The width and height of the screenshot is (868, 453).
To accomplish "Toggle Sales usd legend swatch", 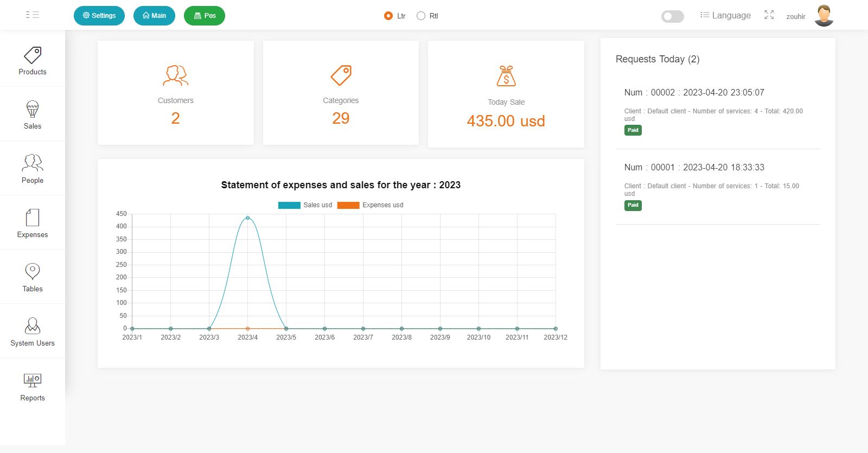I will point(289,205).
